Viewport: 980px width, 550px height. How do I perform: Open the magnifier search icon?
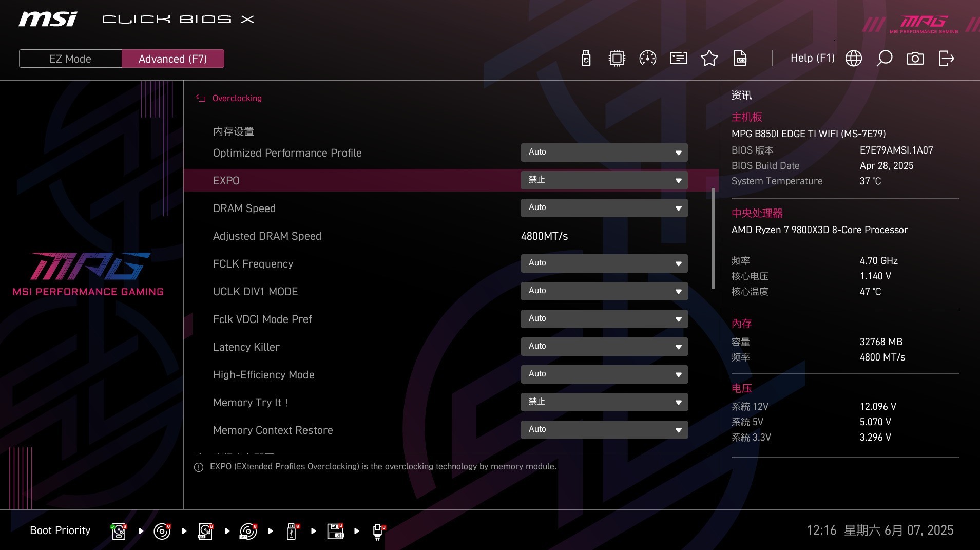(x=884, y=58)
